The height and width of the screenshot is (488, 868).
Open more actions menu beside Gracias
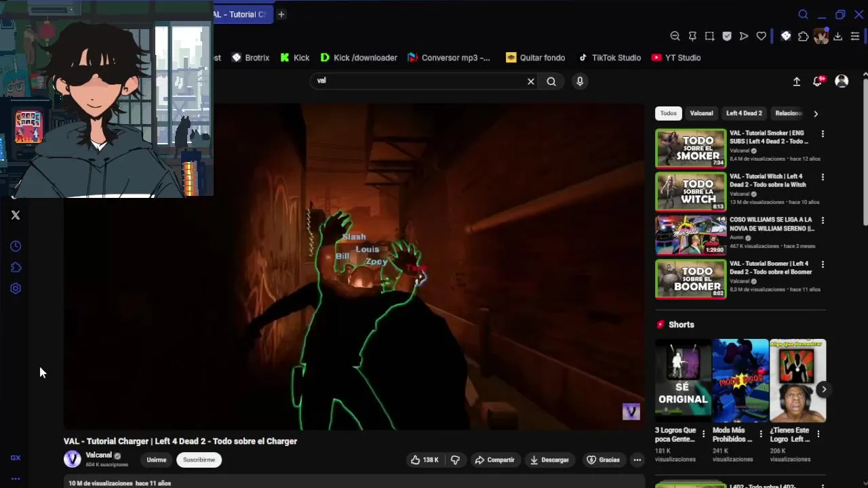637,460
